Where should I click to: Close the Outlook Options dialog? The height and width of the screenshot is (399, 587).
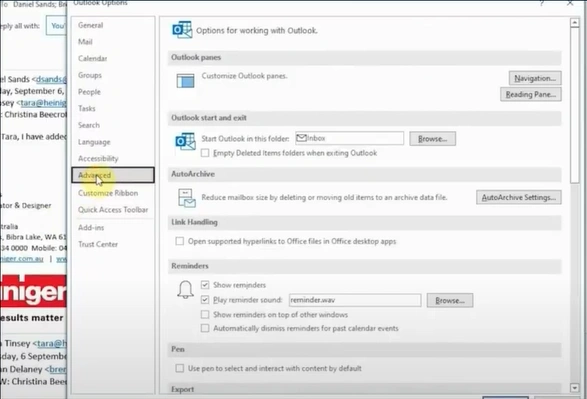pos(570,3)
